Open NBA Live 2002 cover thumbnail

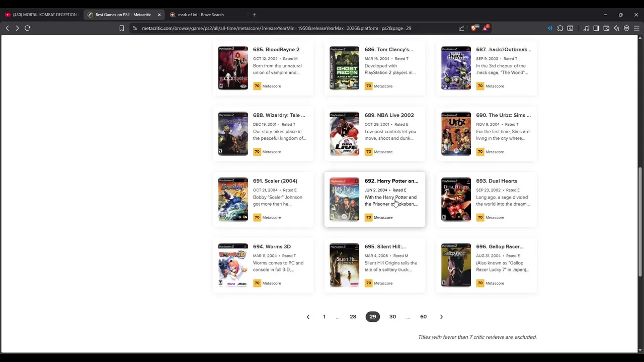point(345,134)
